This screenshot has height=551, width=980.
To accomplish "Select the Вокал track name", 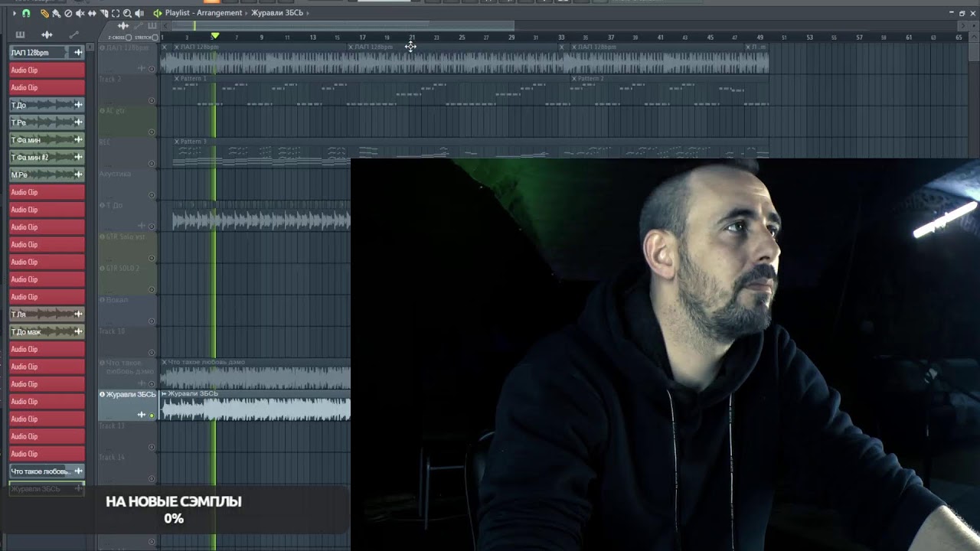I will pyautogui.click(x=117, y=300).
